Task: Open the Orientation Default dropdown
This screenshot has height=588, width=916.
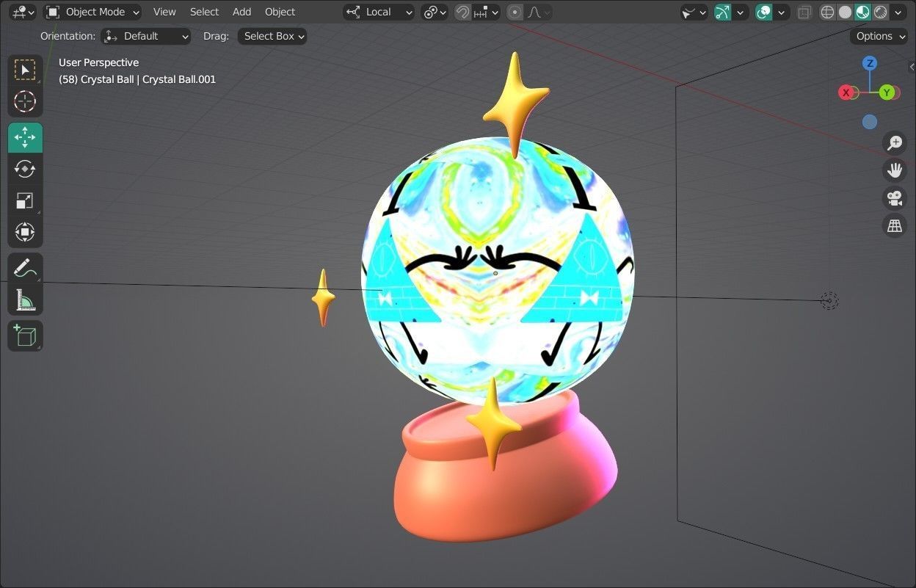Action: point(145,36)
